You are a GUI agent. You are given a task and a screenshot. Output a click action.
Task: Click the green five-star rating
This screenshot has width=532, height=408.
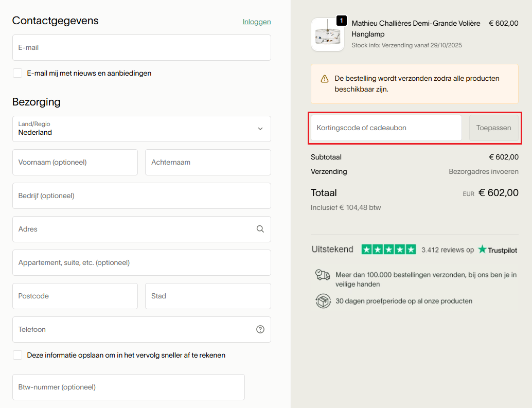pyautogui.click(x=388, y=250)
